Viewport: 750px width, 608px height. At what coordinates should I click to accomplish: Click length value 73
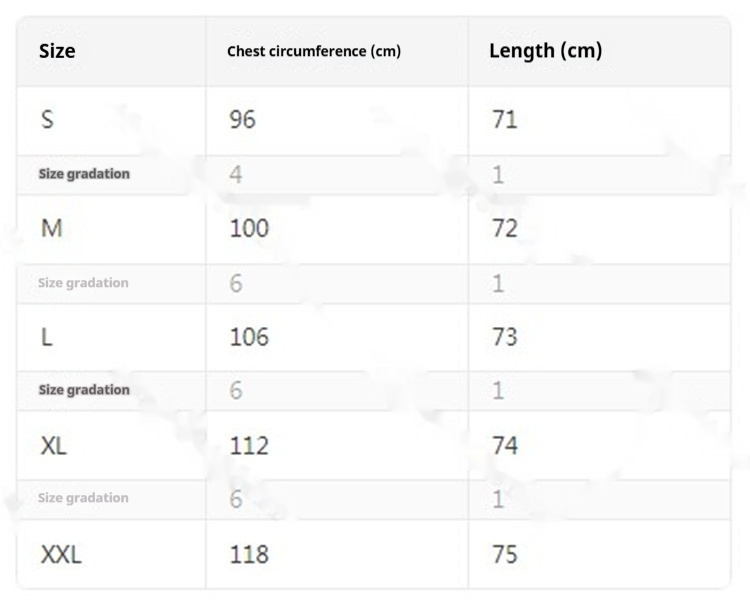pyautogui.click(x=505, y=337)
